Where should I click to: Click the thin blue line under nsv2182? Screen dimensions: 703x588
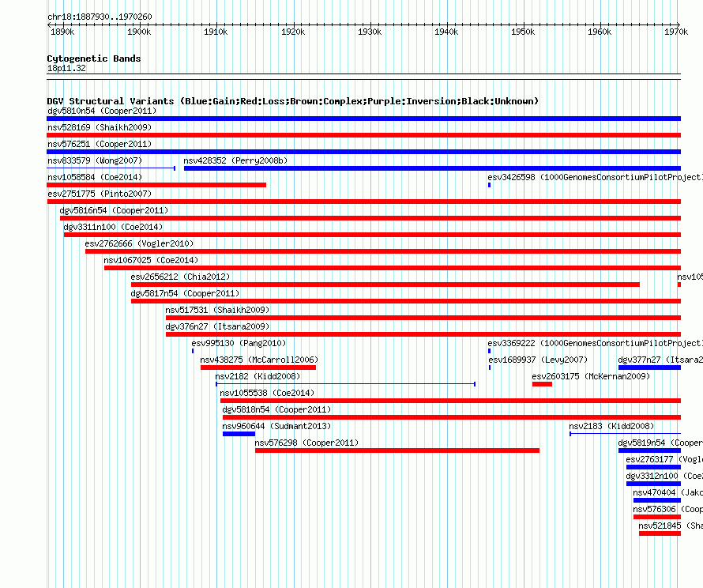click(345, 384)
